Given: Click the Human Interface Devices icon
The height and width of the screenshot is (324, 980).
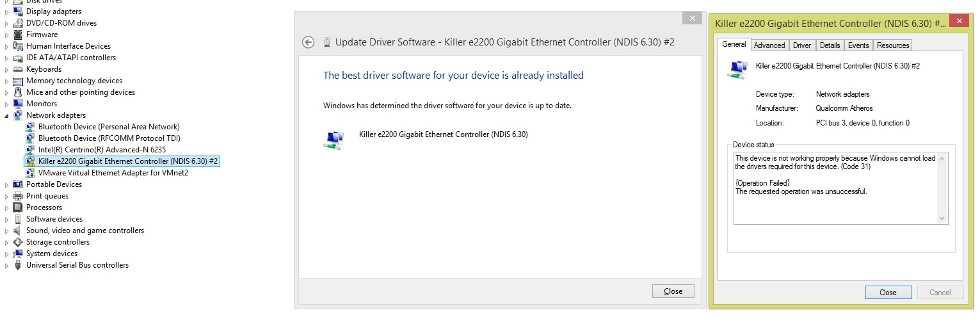Looking at the screenshot, I should [18, 46].
